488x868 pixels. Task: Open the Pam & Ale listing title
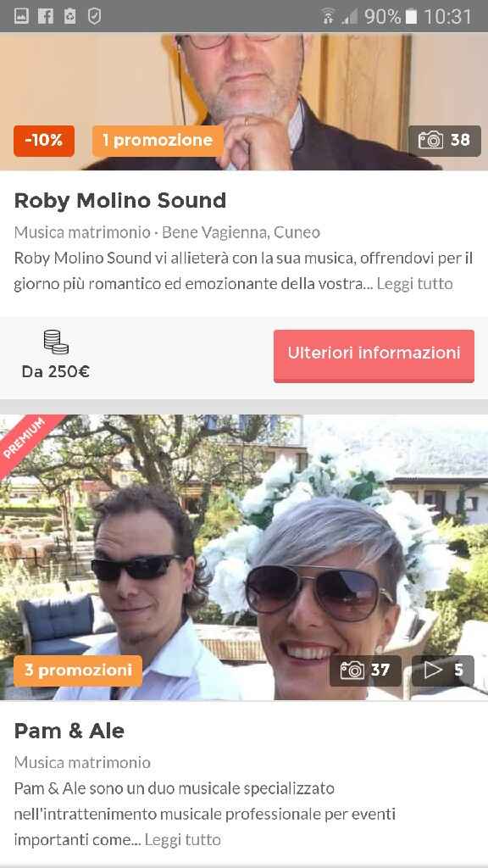point(69,731)
